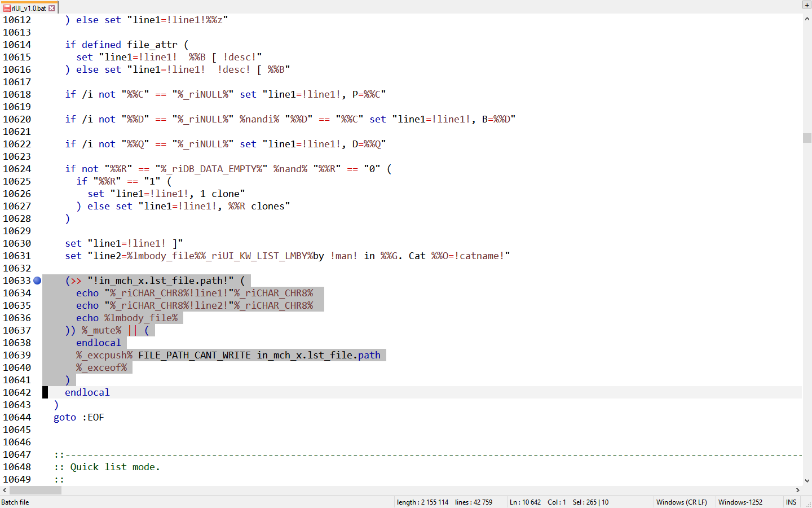Image resolution: width=812 pixels, height=508 pixels.
Task: Click the INS insert mode indicator
Action: (x=791, y=502)
